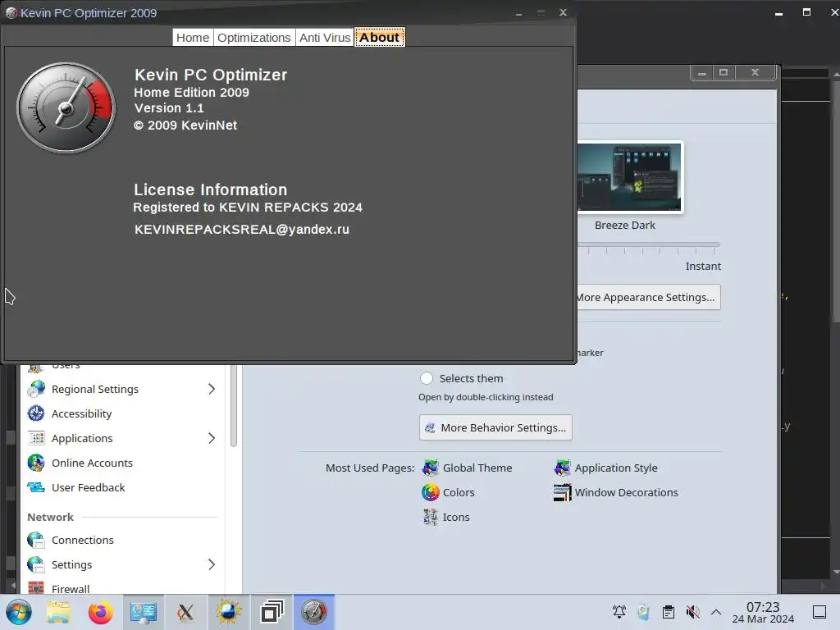This screenshot has height=630, width=840.
Task: Click the Accessibility icon in the sidebar
Action: point(36,413)
